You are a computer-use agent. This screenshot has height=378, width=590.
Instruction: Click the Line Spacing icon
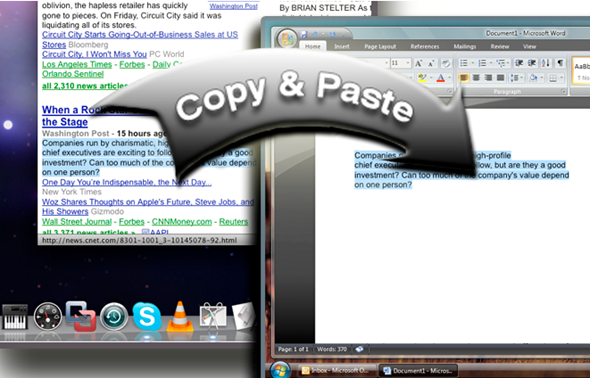pos(514,78)
